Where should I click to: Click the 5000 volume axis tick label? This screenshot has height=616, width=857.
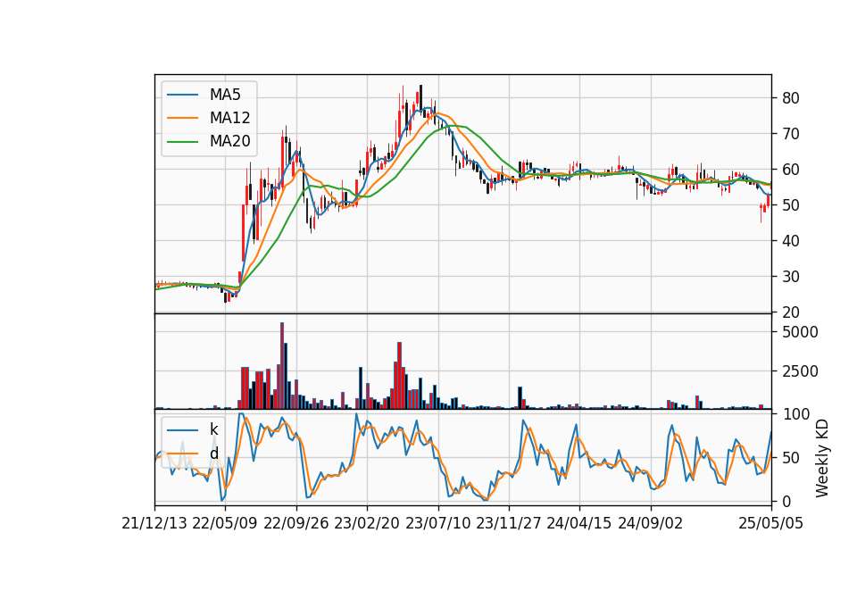pyautogui.click(x=800, y=332)
